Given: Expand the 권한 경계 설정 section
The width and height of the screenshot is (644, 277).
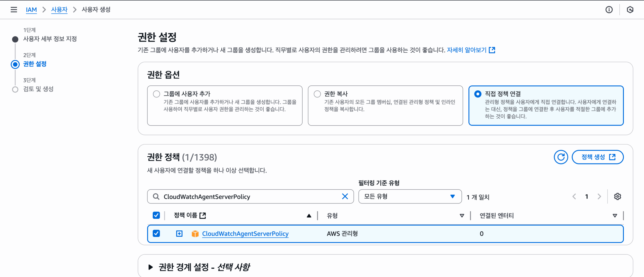Looking at the screenshot, I should point(151,267).
